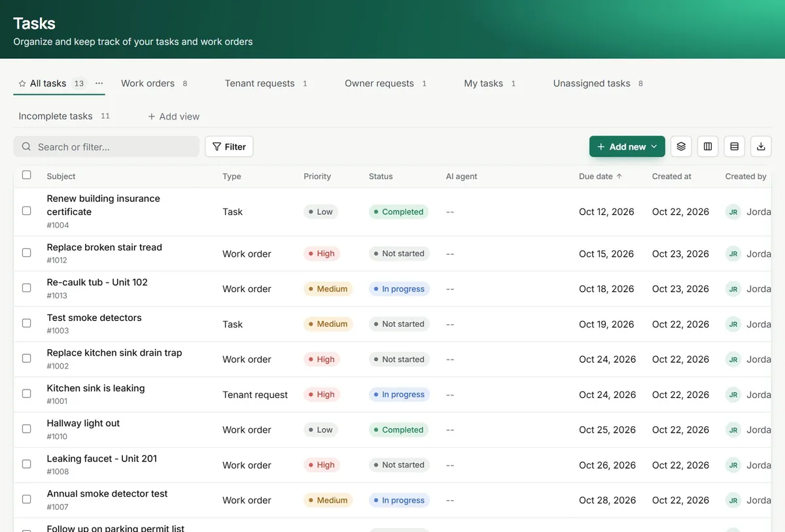Toggle the select-all checkbox in table header
Screen dimensions: 785x532
27,175
